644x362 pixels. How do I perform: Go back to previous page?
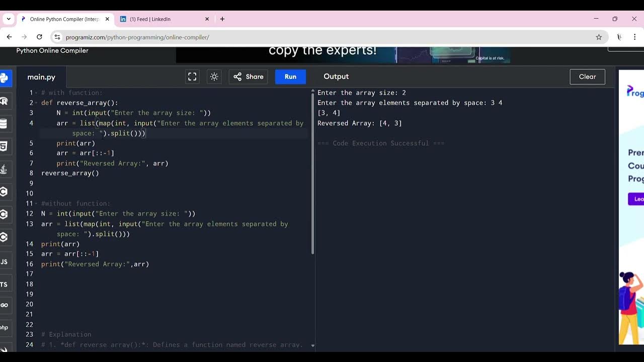coord(9,37)
